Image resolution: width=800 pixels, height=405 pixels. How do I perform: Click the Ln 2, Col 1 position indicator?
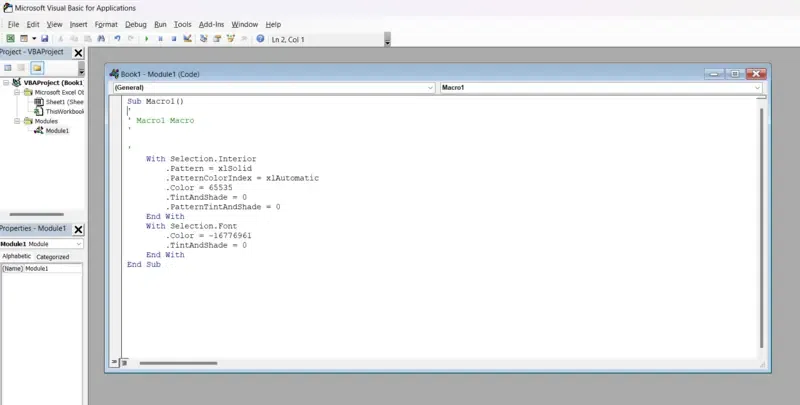[288, 39]
